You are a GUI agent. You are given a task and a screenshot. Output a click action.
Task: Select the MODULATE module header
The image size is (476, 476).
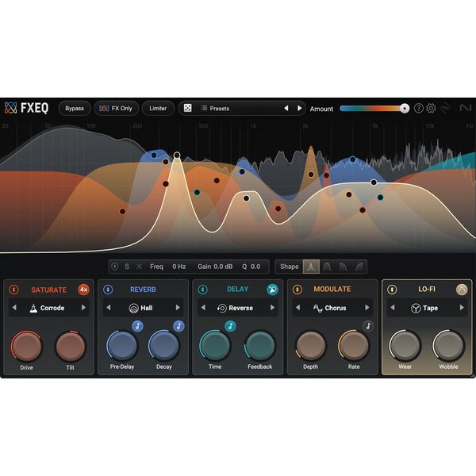click(x=332, y=290)
